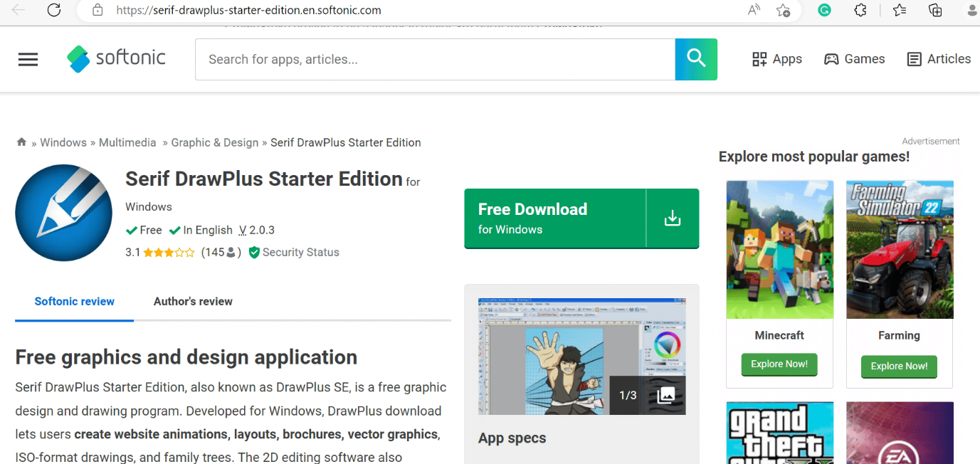This screenshot has width=980, height=464.
Task: Click the user ratings count 145
Action: pyautogui.click(x=221, y=252)
